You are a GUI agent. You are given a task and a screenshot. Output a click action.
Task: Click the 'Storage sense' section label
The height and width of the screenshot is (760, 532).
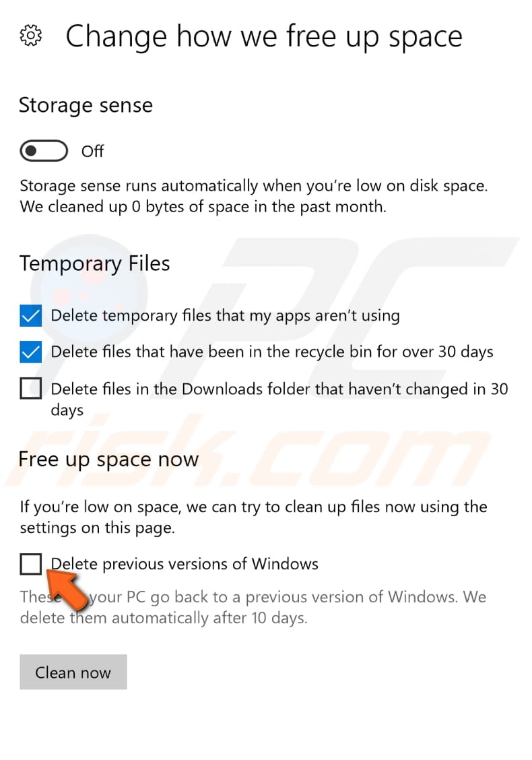tap(86, 106)
